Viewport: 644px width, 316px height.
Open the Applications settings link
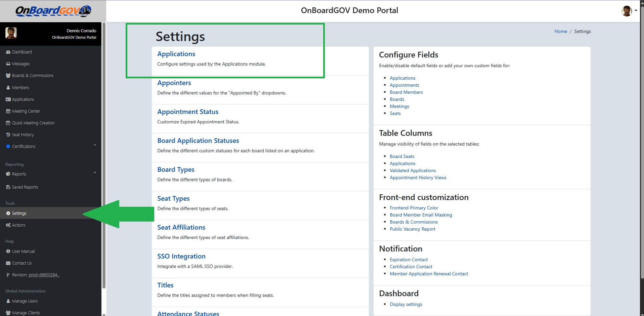176,54
